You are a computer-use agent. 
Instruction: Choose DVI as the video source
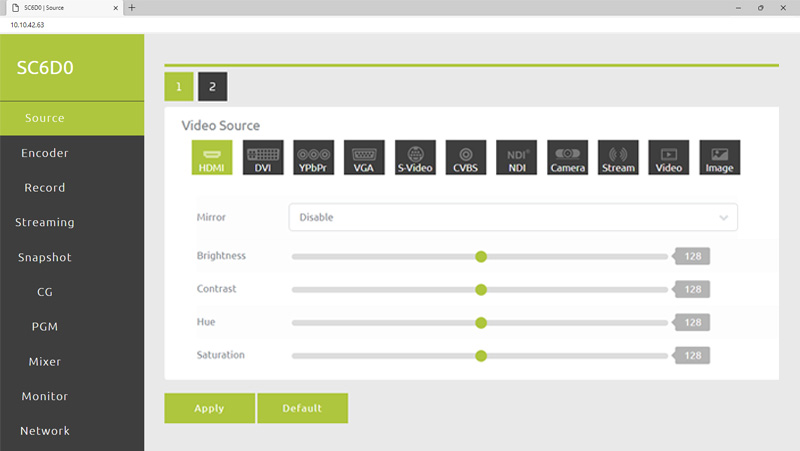pos(263,158)
